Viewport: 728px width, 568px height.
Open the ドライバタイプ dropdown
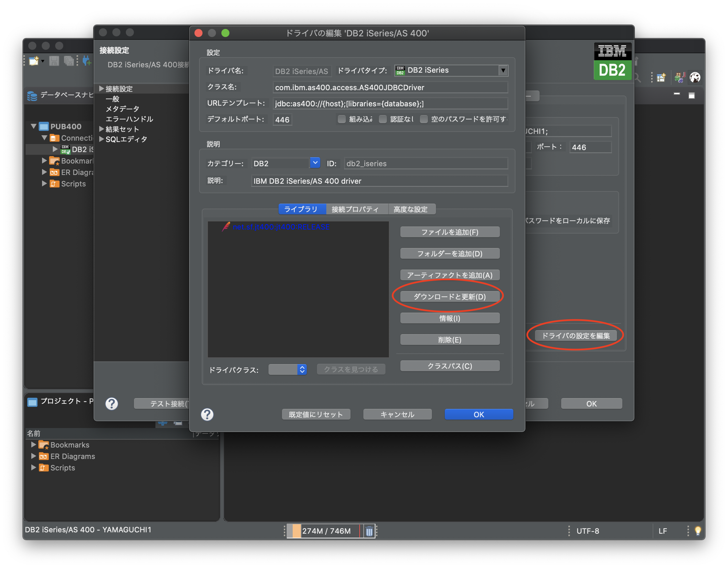503,70
